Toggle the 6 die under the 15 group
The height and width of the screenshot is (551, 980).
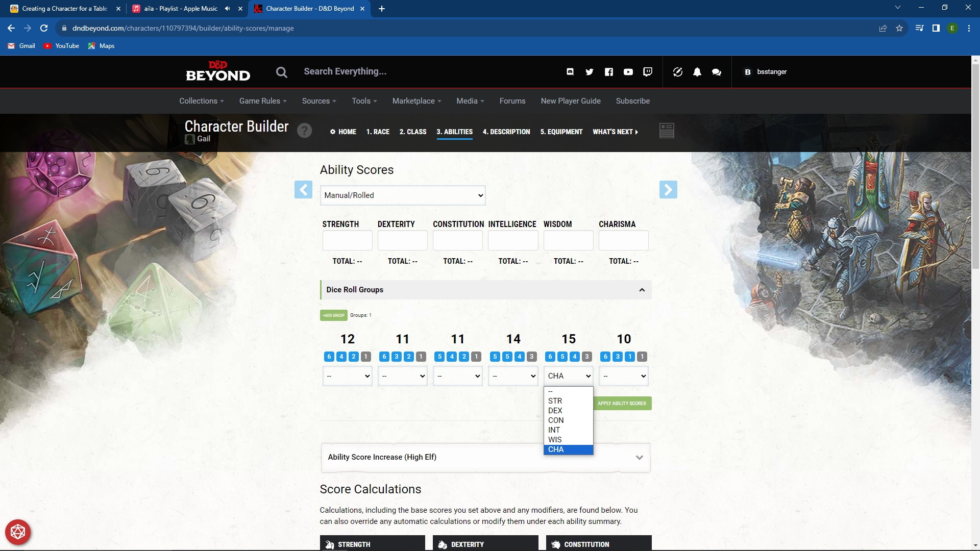550,357
